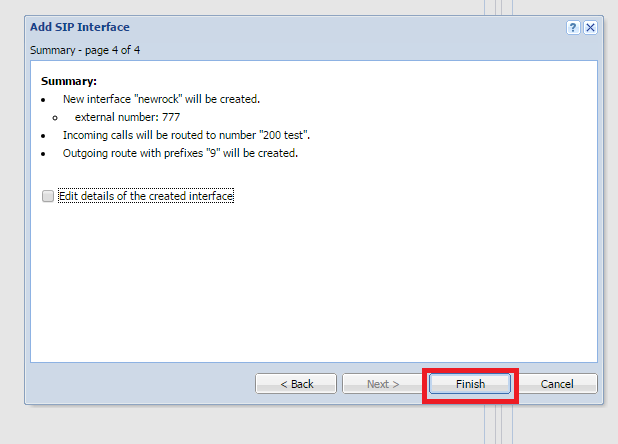
Task: Cancel the SIP interface wizard
Action: [x=556, y=384]
